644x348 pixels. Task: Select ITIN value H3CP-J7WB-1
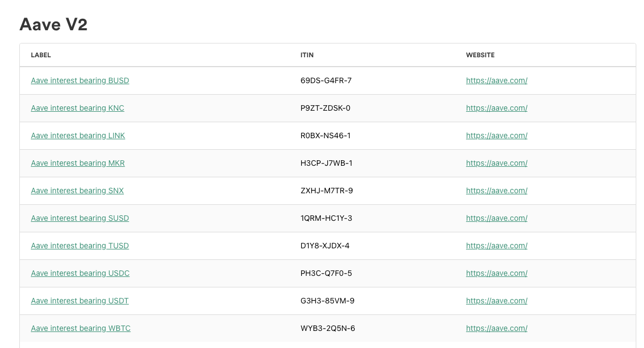[327, 163]
